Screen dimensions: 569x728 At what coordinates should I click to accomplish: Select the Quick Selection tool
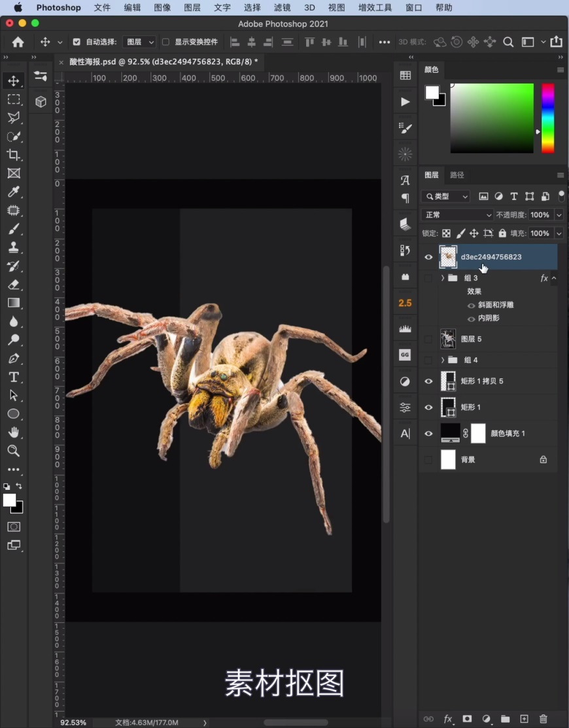click(14, 136)
